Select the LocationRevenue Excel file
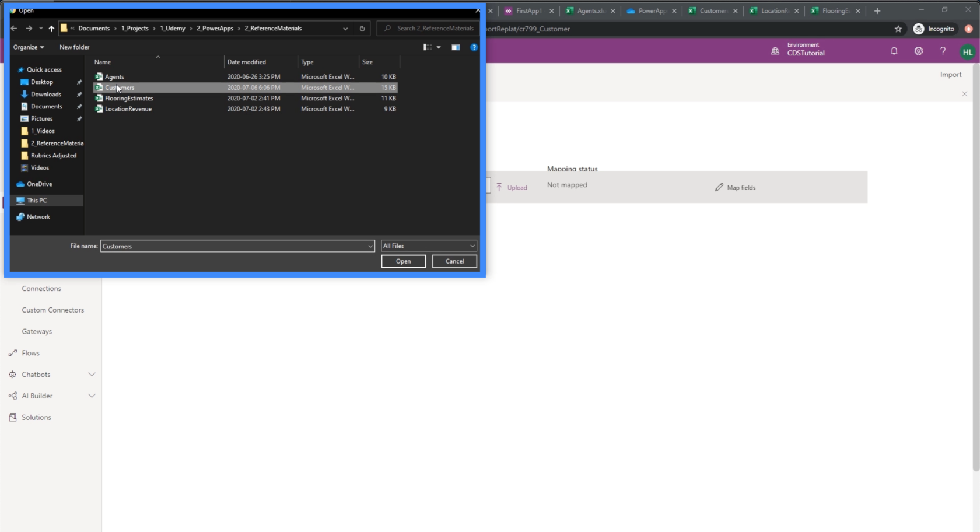980x532 pixels. [245, 109]
